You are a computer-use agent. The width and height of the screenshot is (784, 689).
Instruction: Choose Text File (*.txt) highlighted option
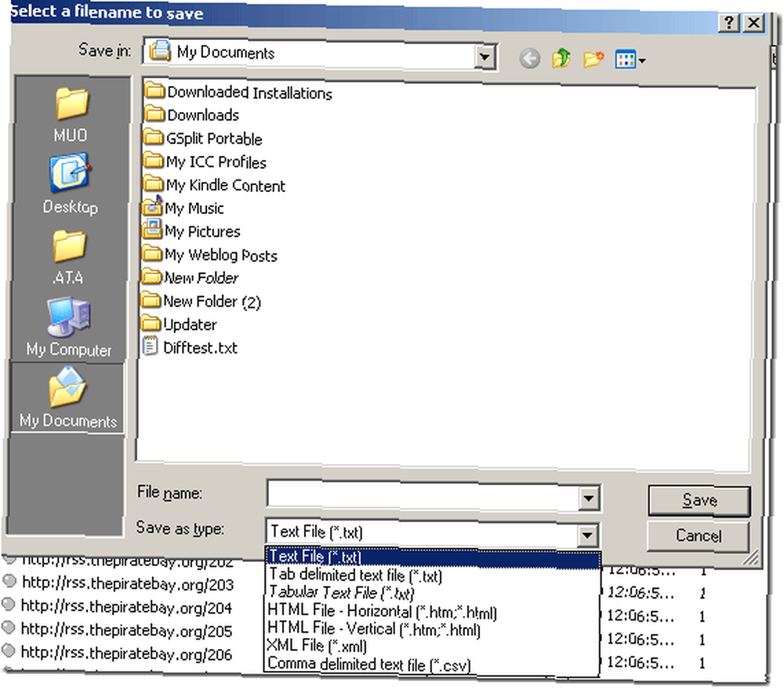pyautogui.click(x=433, y=557)
